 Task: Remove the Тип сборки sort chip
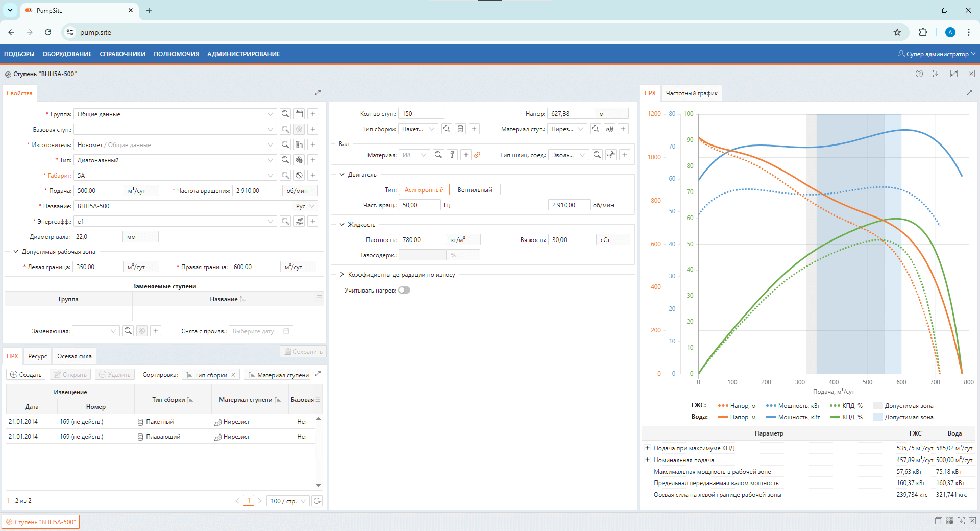tap(233, 375)
